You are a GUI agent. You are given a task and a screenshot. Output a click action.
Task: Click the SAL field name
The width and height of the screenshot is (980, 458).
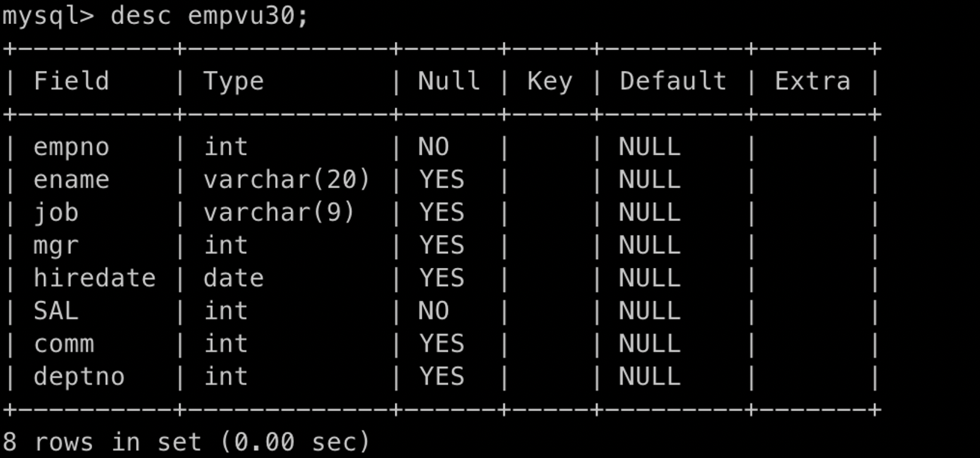pyautogui.click(x=56, y=311)
